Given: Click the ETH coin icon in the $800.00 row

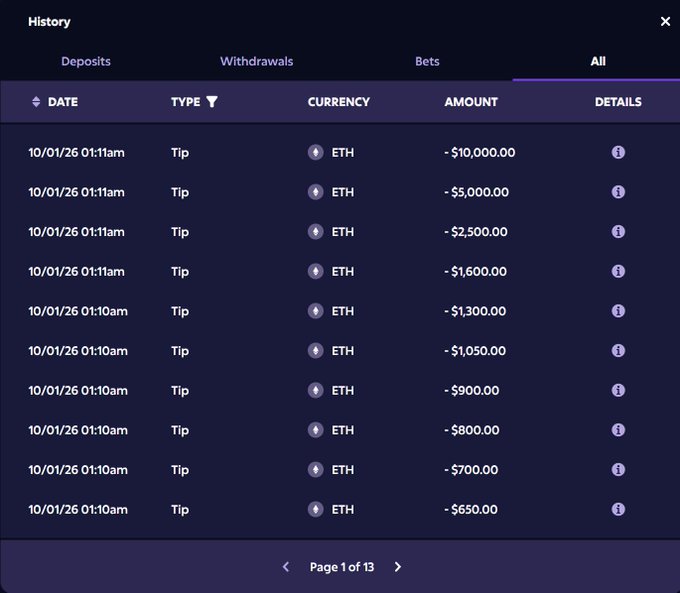Looking at the screenshot, I should coord(316,430).
